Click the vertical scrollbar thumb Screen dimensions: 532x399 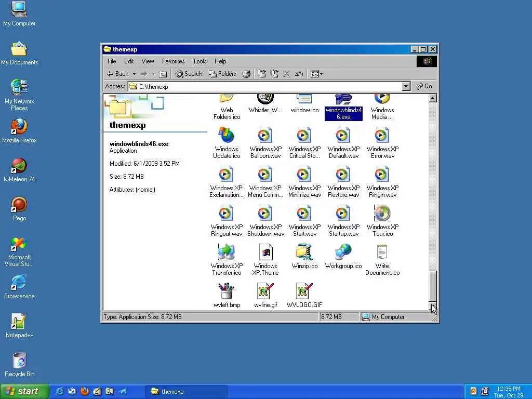433,286
